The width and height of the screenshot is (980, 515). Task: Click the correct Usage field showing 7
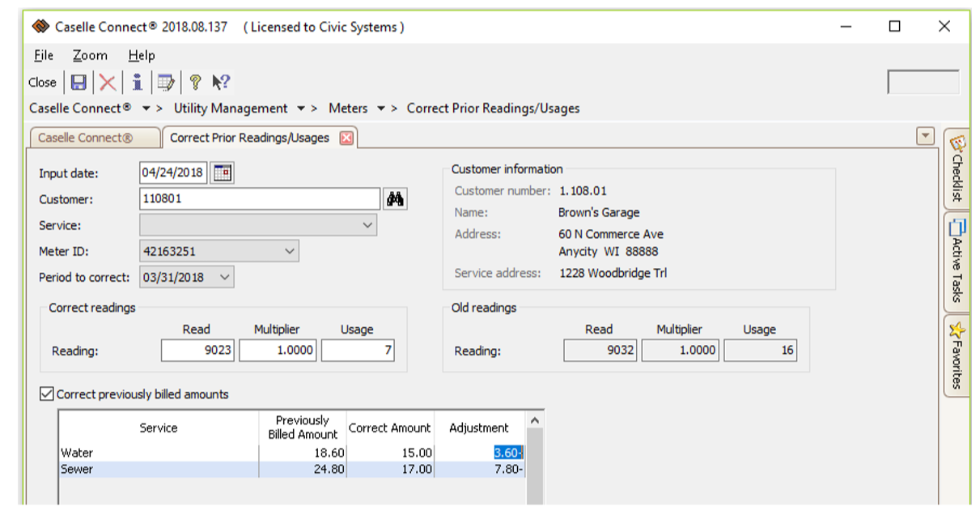click(358, 351)
